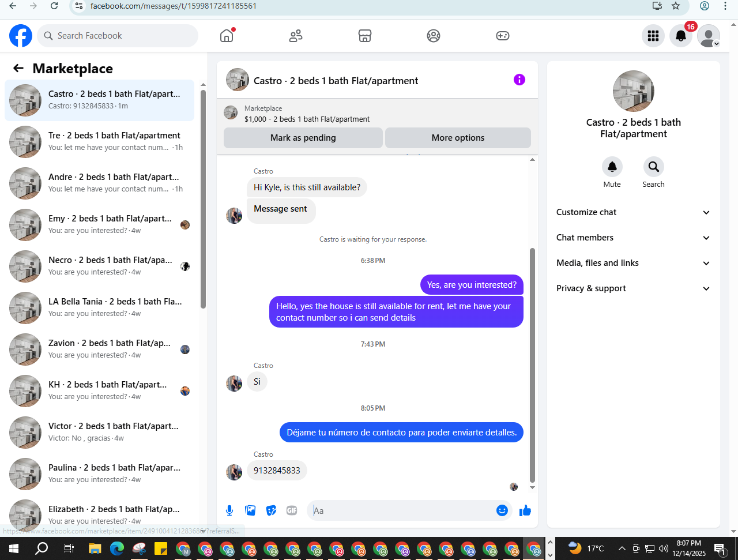Click the browser address bar URL

174,6
